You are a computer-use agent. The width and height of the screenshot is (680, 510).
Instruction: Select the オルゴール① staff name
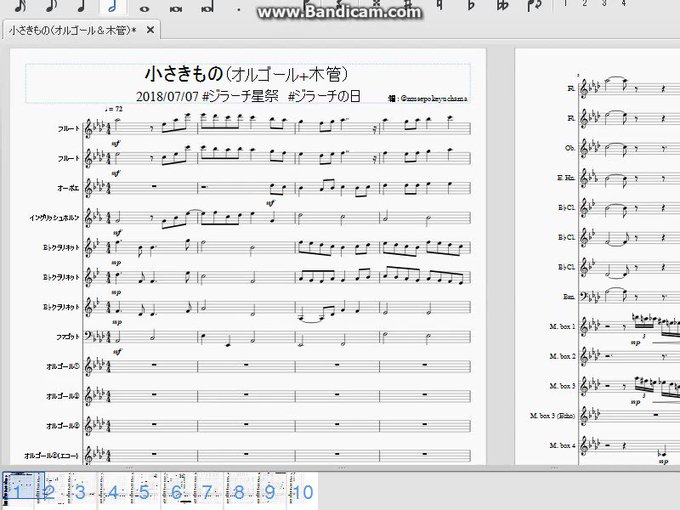coord(63,366)
